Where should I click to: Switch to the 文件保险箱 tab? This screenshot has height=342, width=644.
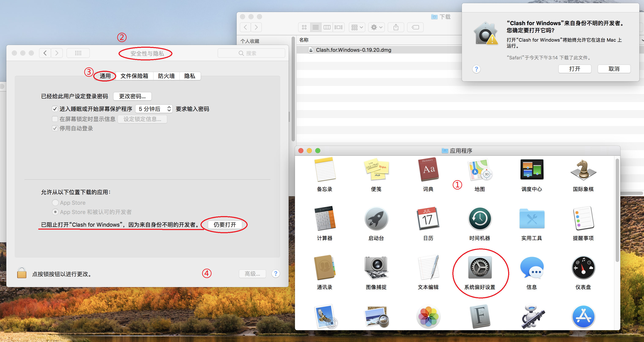[135, 76]
